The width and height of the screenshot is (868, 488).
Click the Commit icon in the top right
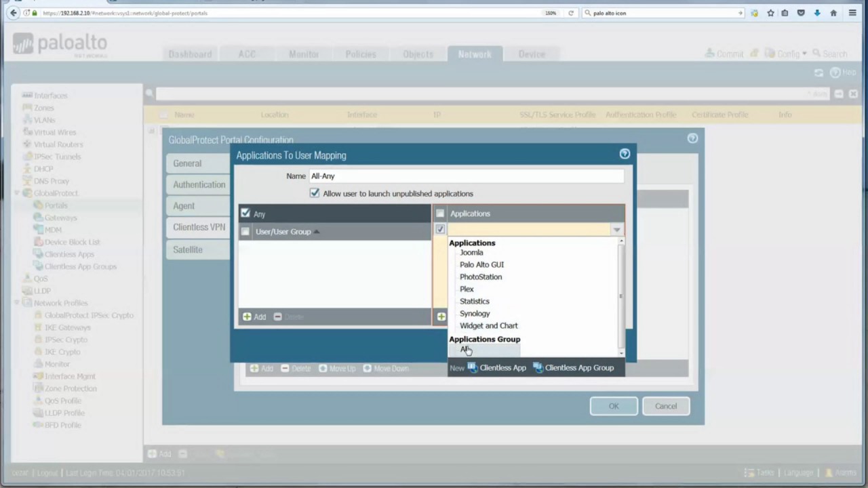[x=709, y=53]
